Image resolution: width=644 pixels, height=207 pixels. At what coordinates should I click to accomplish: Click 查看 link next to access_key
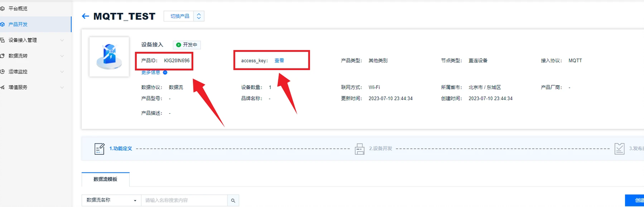click(x=279, y=61)
